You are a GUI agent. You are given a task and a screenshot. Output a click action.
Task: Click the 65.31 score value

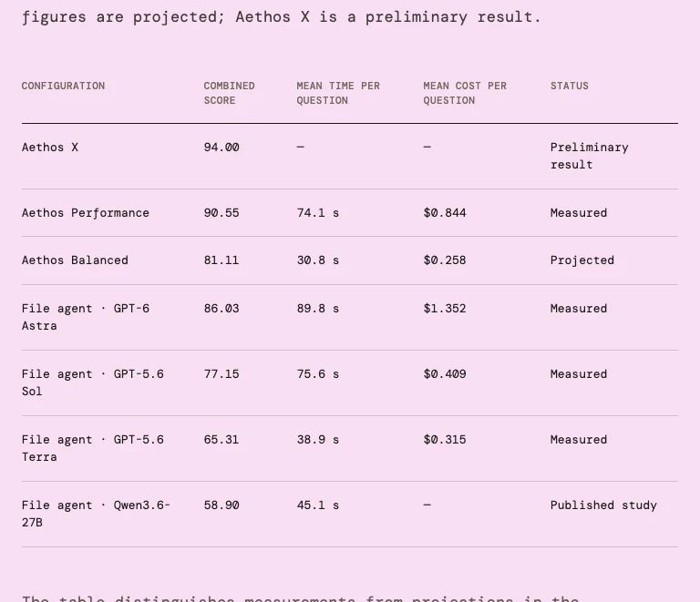(x=221, y=440)
